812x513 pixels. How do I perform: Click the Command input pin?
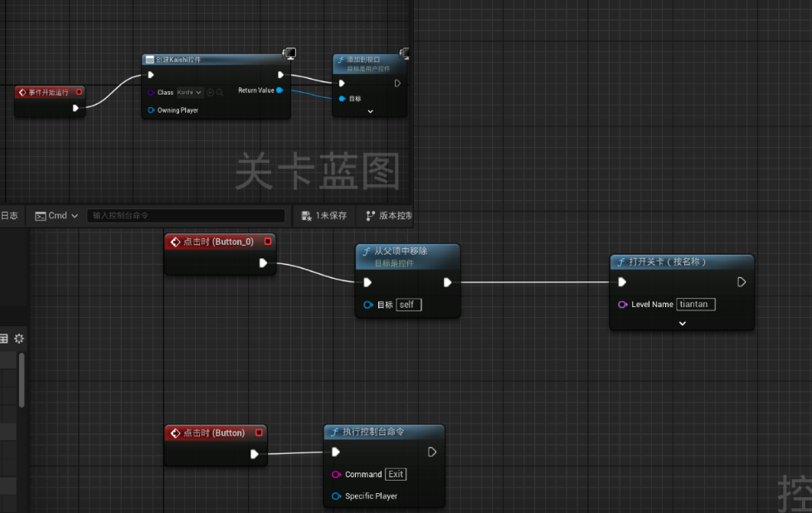(x=336, y=474)
